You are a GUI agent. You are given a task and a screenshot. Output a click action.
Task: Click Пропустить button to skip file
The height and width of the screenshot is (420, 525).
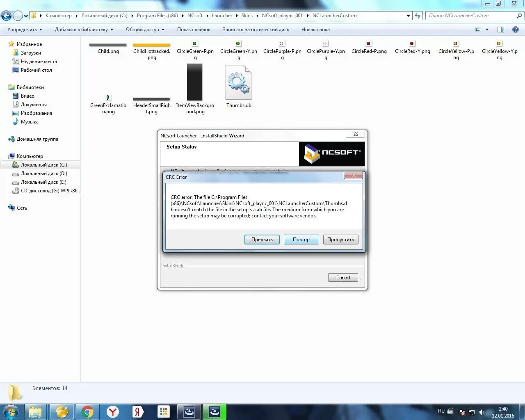(341, 240)
